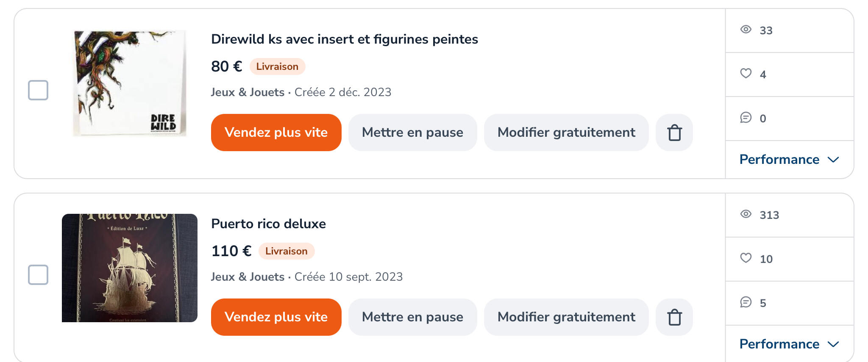
Task: Click the heart favorites icon showing 4
Action: click(746, 74)
